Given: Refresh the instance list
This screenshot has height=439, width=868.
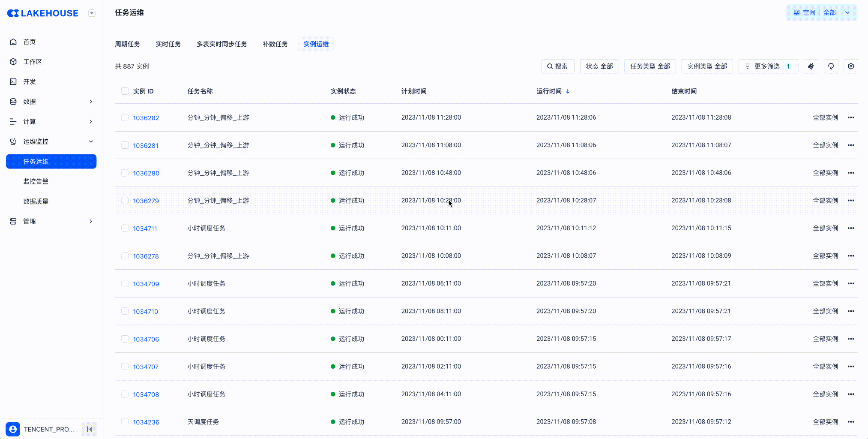Looking at the screenshot, I should [x=831, y=66].
